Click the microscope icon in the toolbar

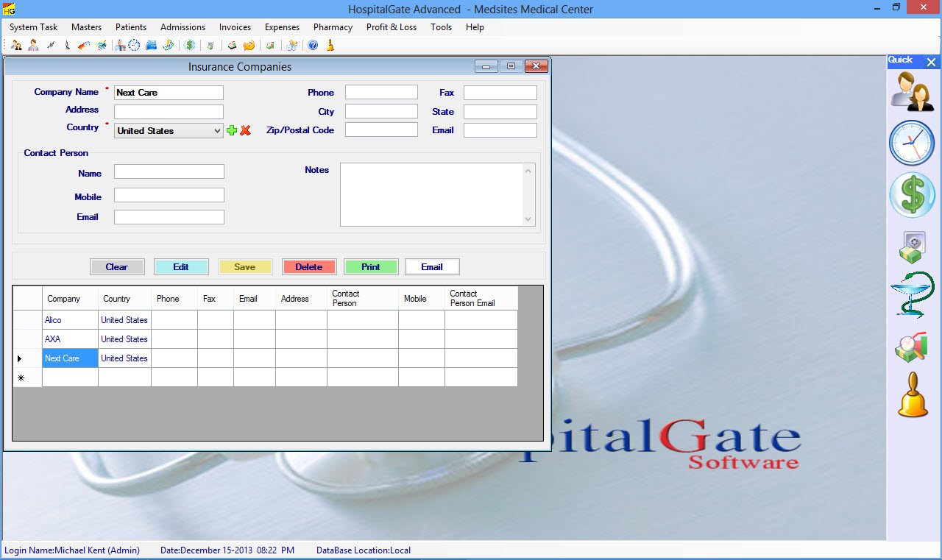click(67, 46)
